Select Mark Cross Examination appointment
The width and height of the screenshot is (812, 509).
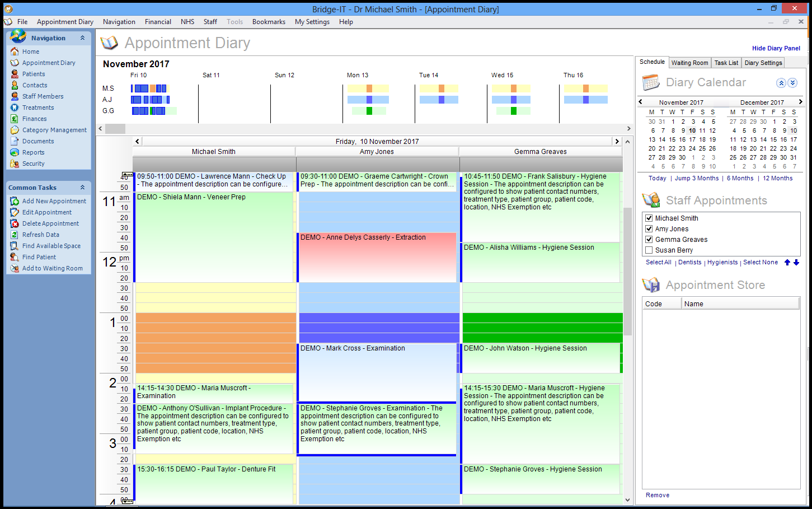pos(377,372)
